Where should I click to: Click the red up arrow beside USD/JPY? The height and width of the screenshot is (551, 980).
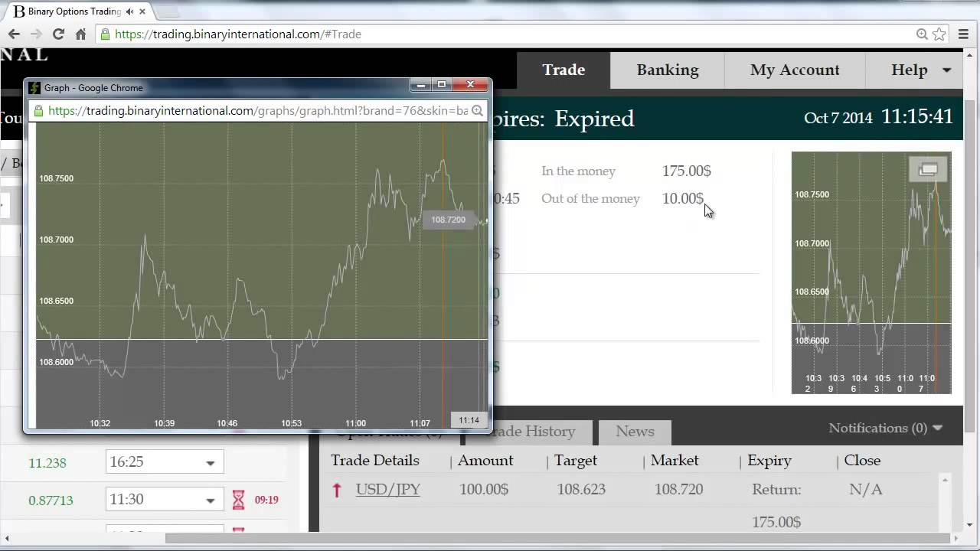[337, 490]
